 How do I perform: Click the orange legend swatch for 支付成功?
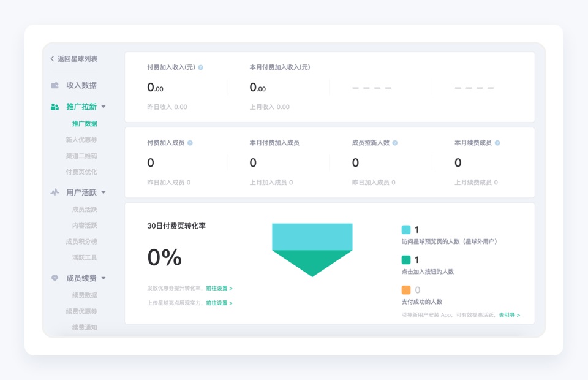[405, 289]
